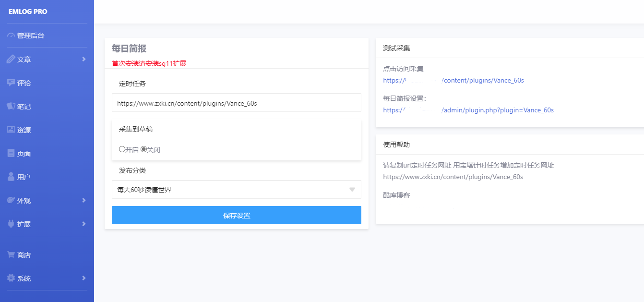Open the 系统 menu item
Screen dimensions: 644x302
tap(23, 278)
